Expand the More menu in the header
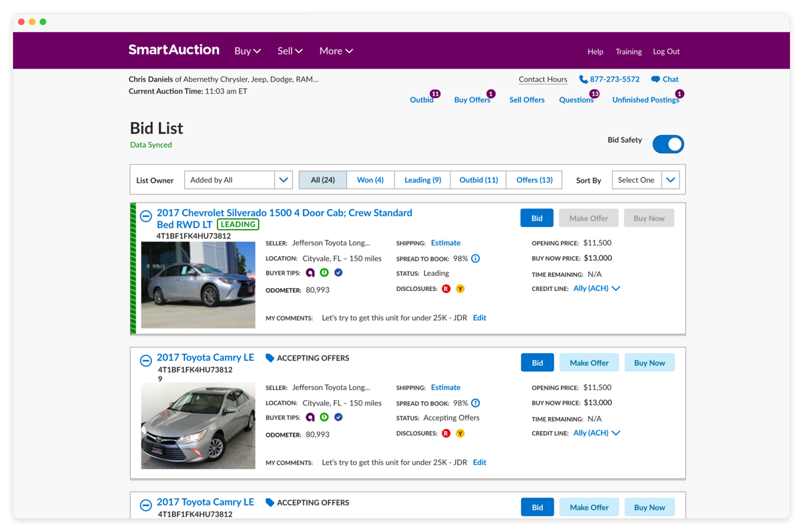The width and height of the screenshot is (803, 532). point(336,51)
